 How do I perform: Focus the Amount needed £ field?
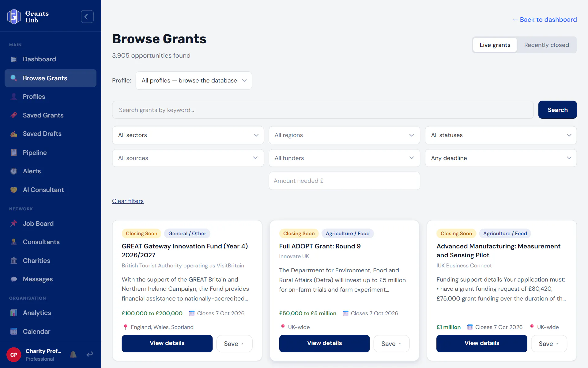(x=344, y=181)
